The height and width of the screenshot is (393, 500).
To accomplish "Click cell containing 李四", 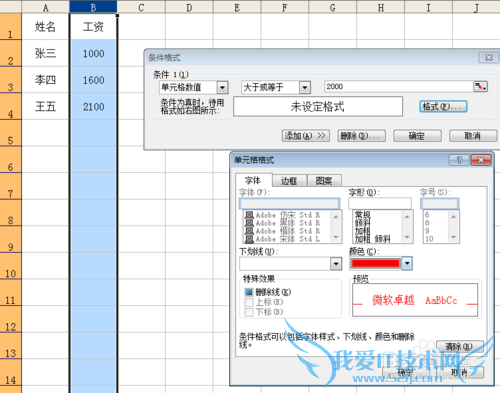I will (x=45, y=80).
